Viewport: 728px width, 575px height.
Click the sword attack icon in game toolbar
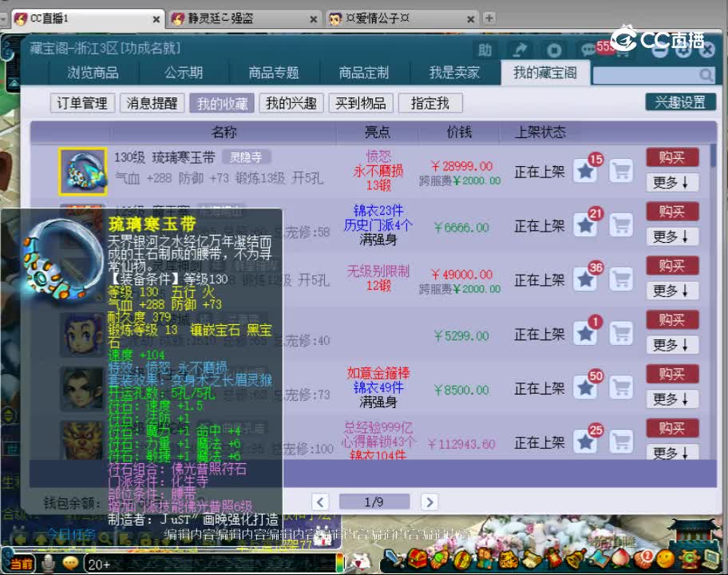coord(396,558)
